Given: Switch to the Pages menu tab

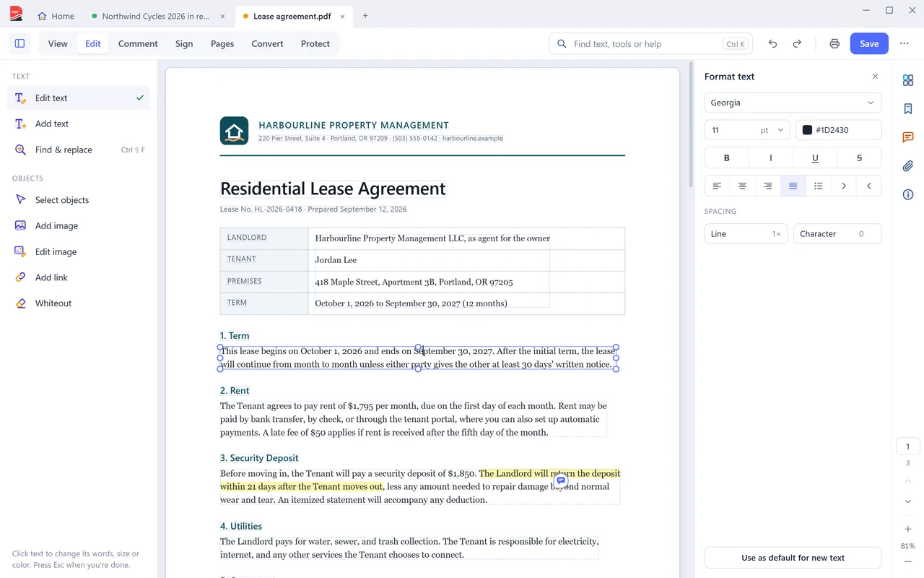Looking at the screenshot, I should click(222, 43).
